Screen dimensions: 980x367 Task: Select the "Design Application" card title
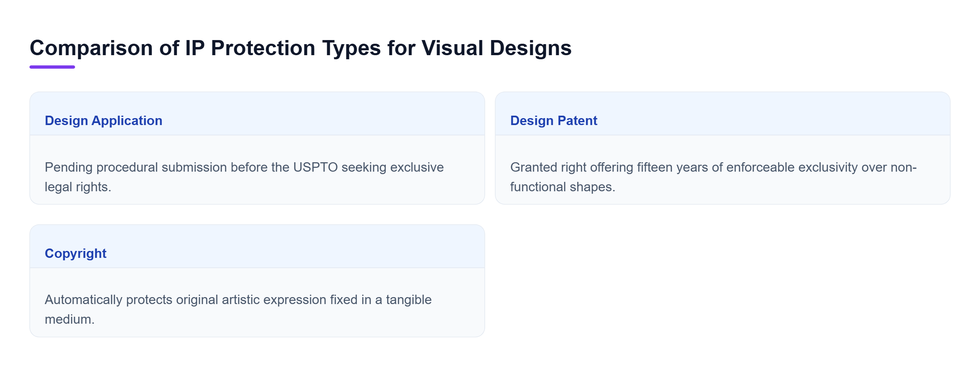click(x=104, y=121)
